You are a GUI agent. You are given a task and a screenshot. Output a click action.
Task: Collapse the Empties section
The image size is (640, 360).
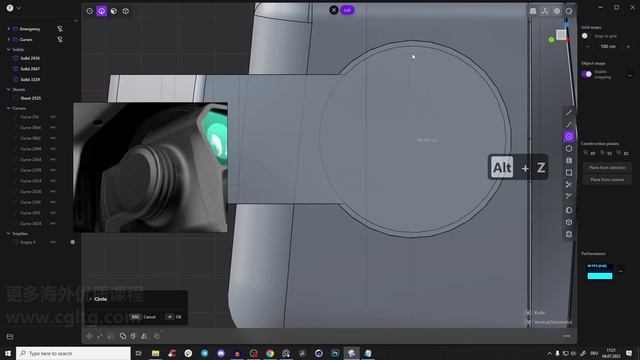[x=9, y=233]
